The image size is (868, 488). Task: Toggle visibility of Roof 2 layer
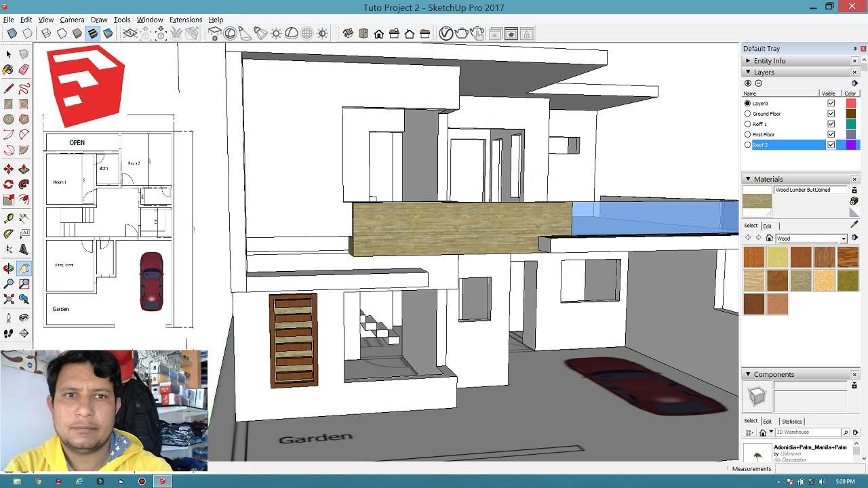(x=831, y=145)
